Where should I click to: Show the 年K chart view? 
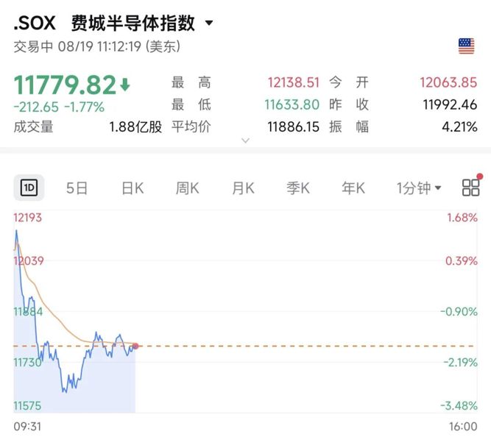(353, 188)
